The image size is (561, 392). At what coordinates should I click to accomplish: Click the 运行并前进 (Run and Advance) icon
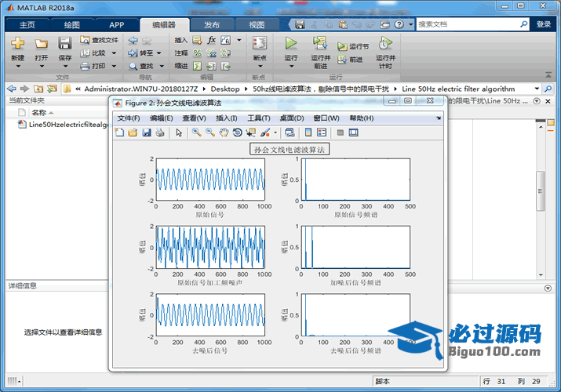[x=320, y=43]
